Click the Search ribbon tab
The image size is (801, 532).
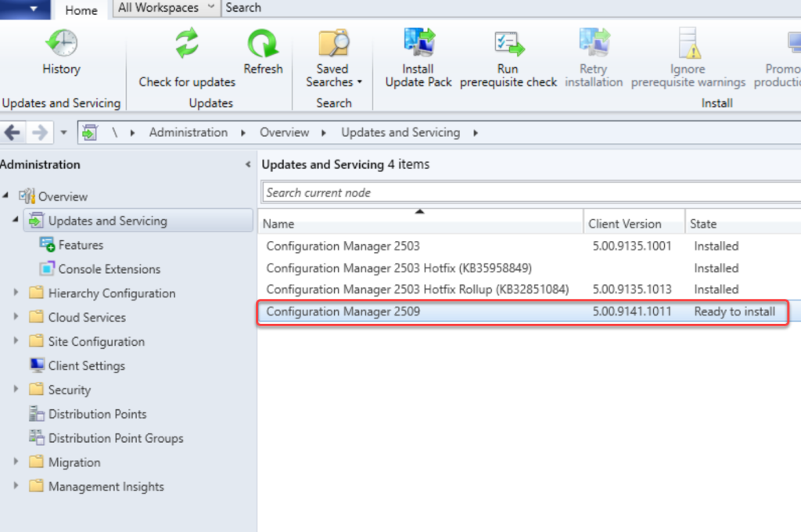(243, 8)
